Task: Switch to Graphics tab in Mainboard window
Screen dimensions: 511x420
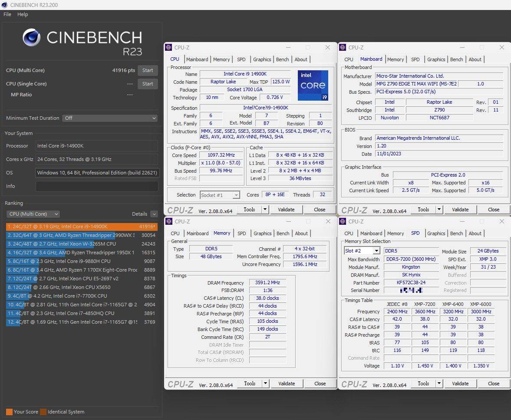Action: (x=436, y=59)
